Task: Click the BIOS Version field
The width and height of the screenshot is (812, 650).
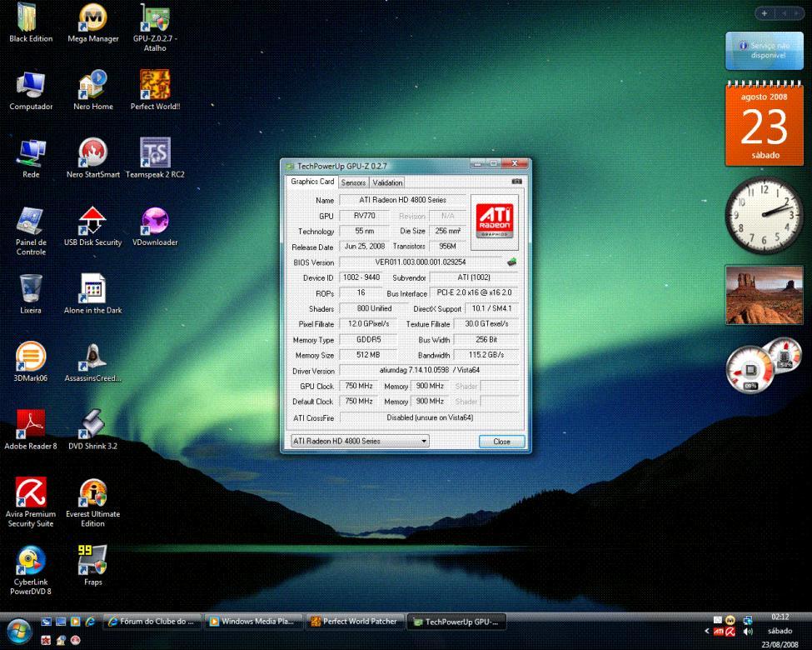Action: point(420,262)
